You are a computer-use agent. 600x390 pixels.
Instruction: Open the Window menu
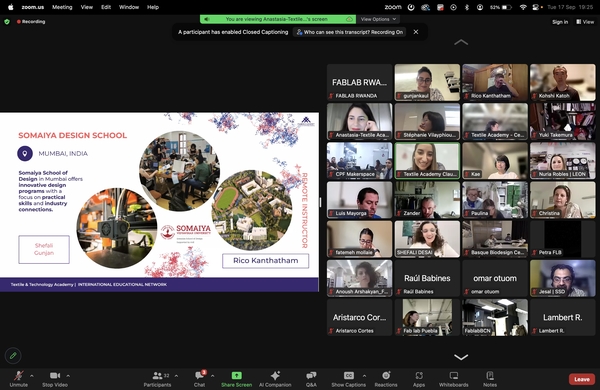coord(129,7)
